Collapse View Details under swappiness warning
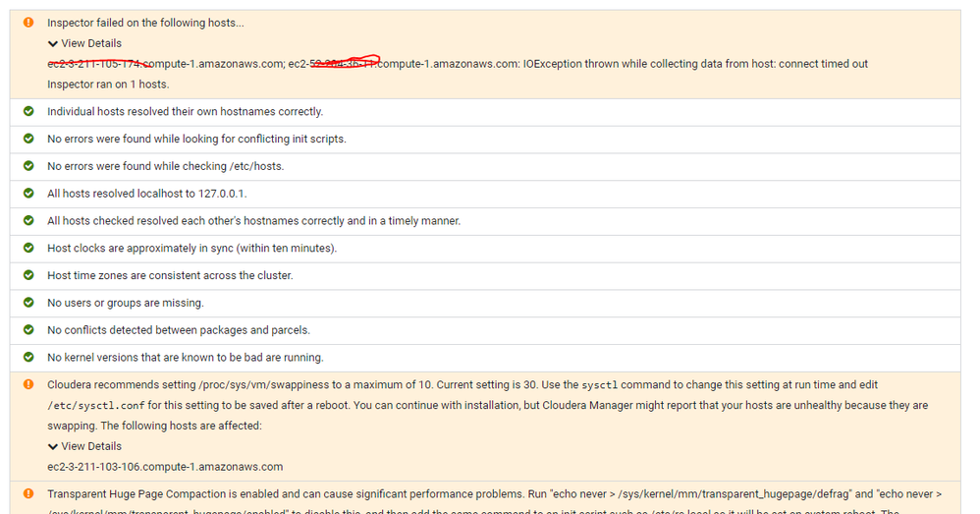This screenshot has height=514, width=980. (x=84, y=446)
